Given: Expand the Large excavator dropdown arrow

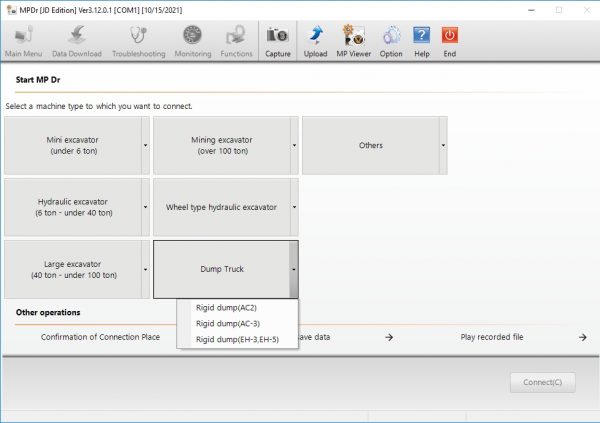Looking at the screenshot, I should (145, 269).
